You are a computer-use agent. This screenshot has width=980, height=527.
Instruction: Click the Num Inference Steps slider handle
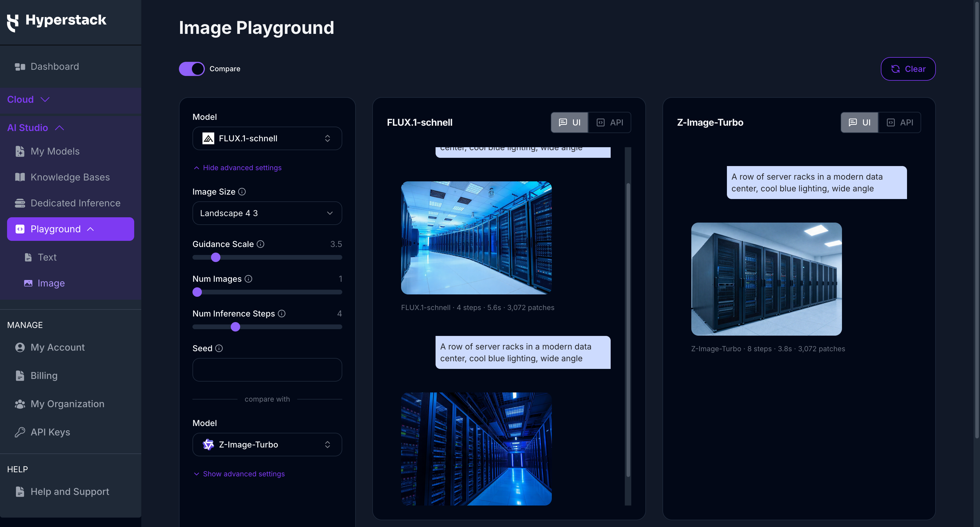pos(235,327)
